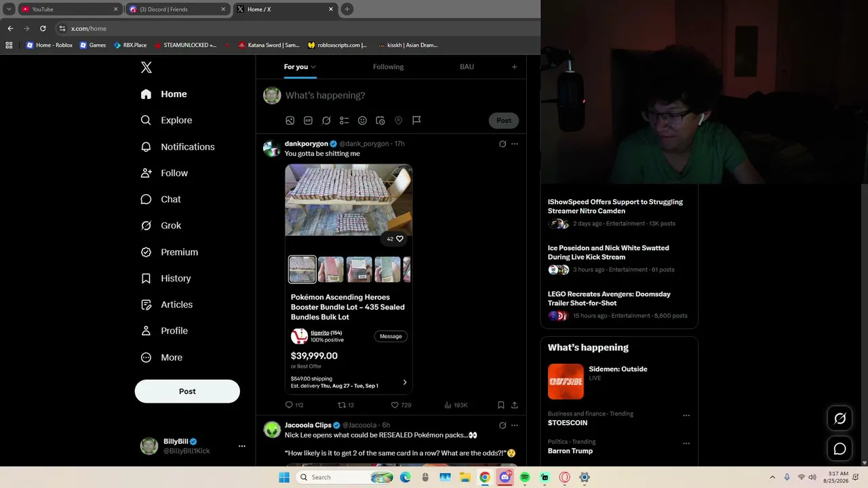The height and width of the screenshot is (488, 868).
Task: Reload the current page
Action: [43, 28]
